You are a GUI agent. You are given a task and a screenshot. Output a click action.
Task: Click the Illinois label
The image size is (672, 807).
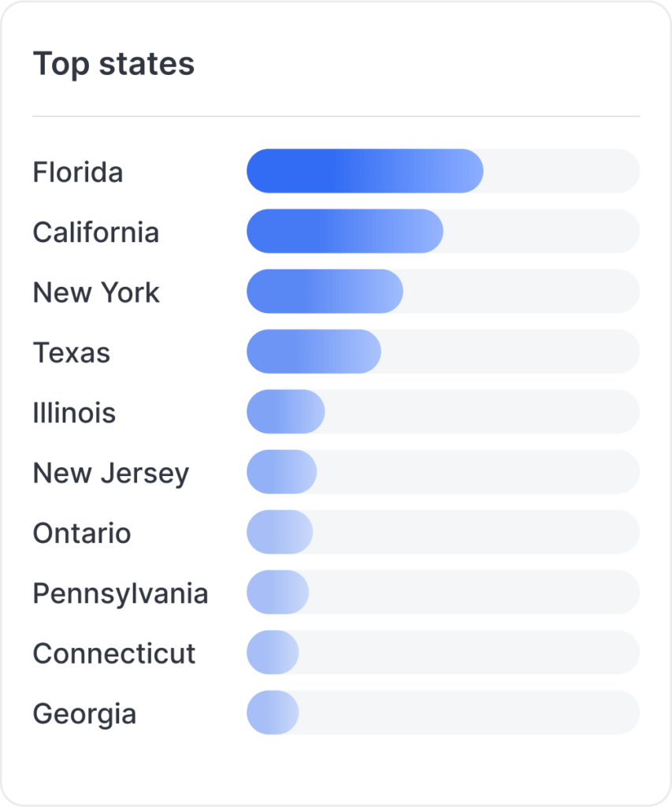click(x=74, y=413)
